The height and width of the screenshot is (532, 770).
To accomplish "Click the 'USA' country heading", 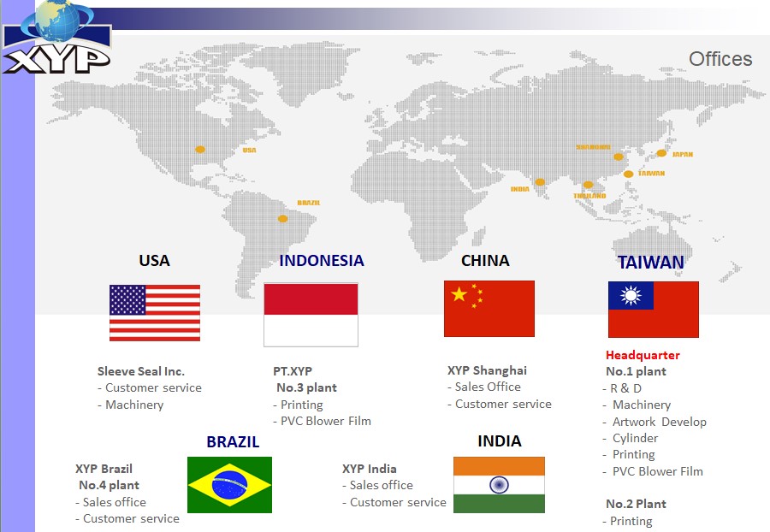I will 154,261.
